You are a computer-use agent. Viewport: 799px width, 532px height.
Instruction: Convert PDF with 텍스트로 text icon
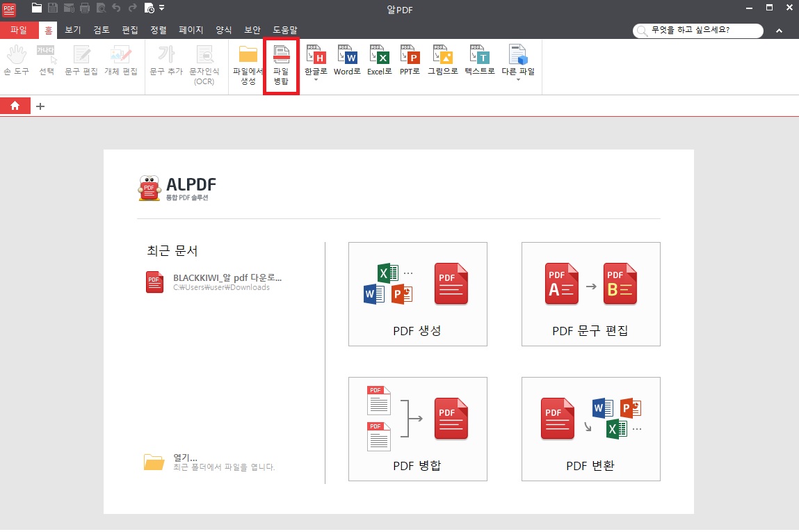point(480,60)
